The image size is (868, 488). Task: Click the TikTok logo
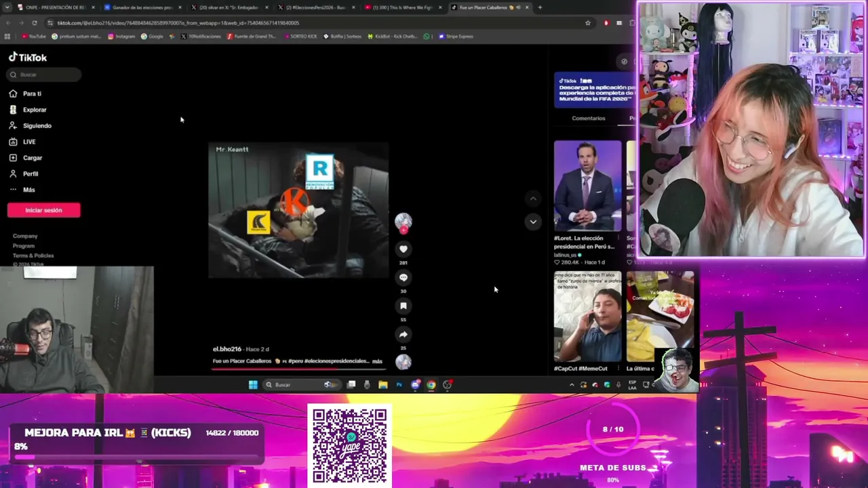tap(27, 58)
